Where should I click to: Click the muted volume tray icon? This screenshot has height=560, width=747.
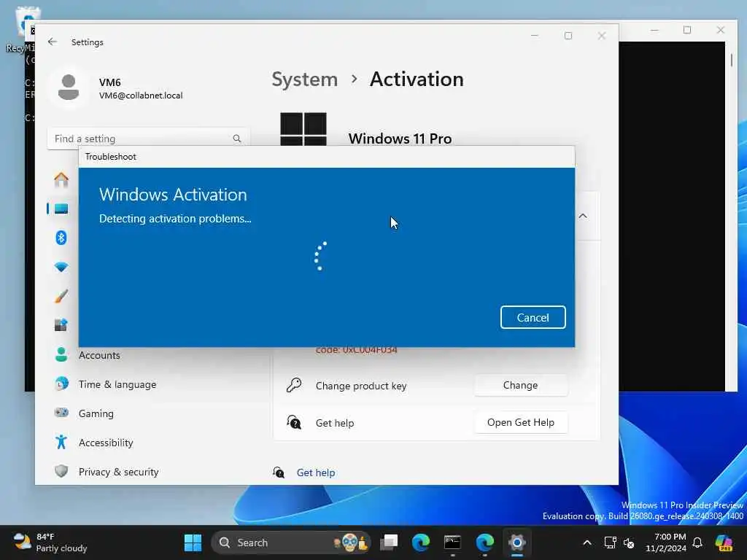click(x=629, y=542)
